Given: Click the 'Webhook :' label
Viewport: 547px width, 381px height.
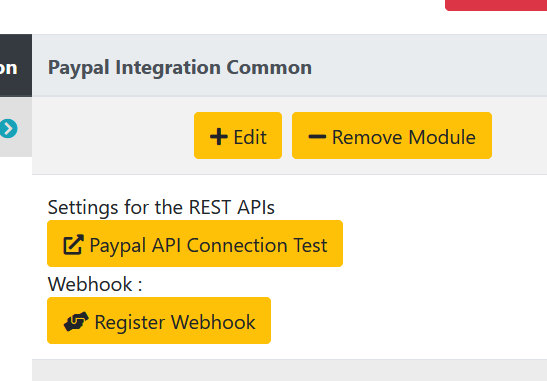Looking at the screenshot, I should pyautogui.click(x=95, y=284).
